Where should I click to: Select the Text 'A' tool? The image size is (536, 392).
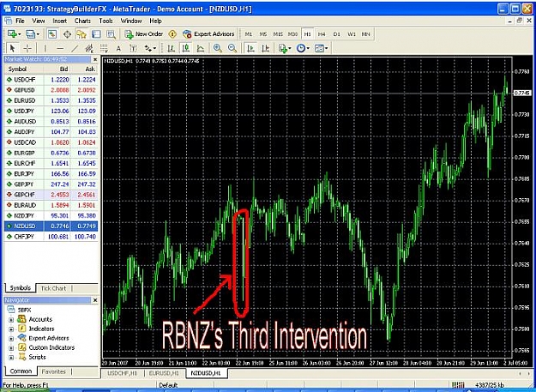[118, 48]
